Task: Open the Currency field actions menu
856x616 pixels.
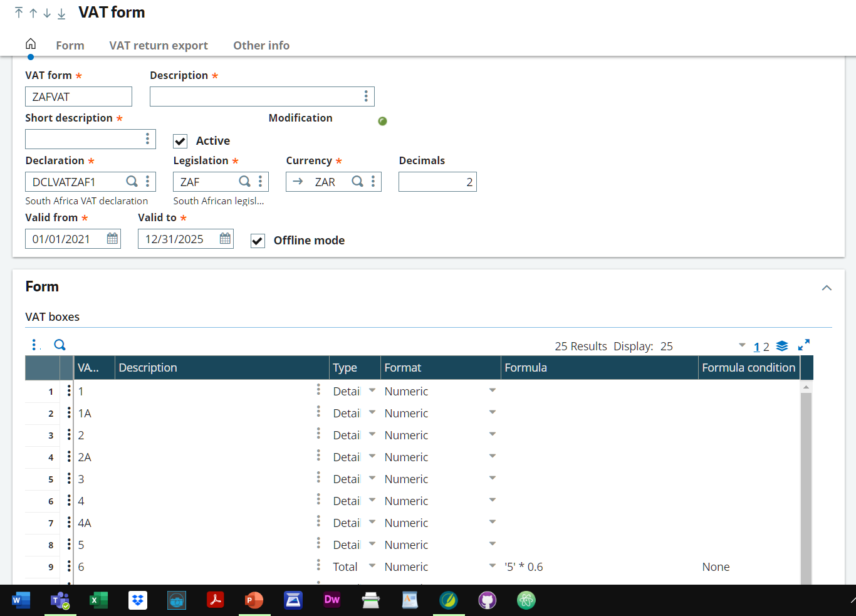Action: [373, 182]
